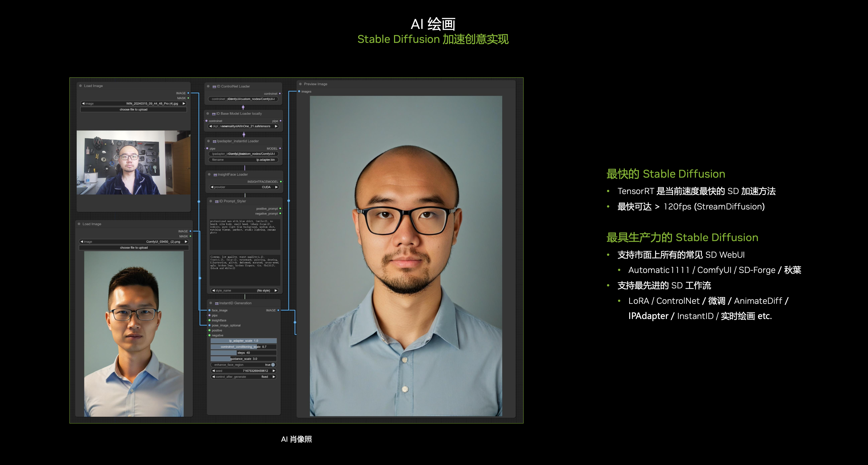Click the INSIGHTFACEMODEL green output socket
This screenshot has width=868, height=465.
(281, 182)
